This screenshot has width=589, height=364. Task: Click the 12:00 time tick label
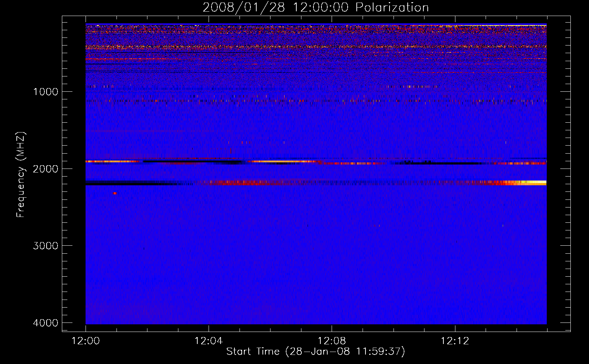[86, 341]
